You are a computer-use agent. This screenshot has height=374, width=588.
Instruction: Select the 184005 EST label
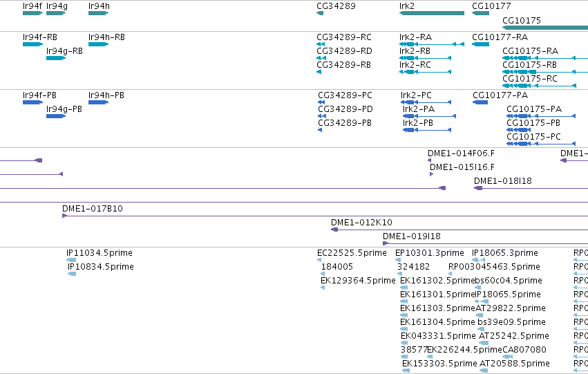337,267
